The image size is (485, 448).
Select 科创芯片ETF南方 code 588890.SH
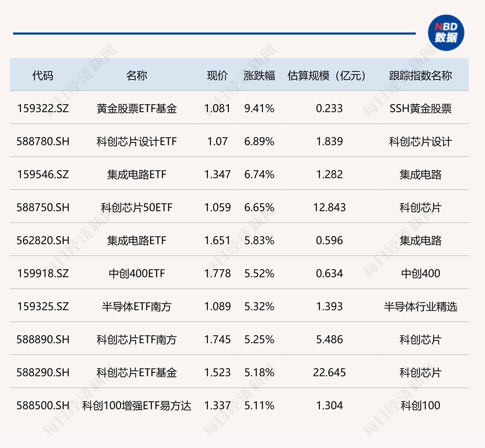click(x=43, y=339)
